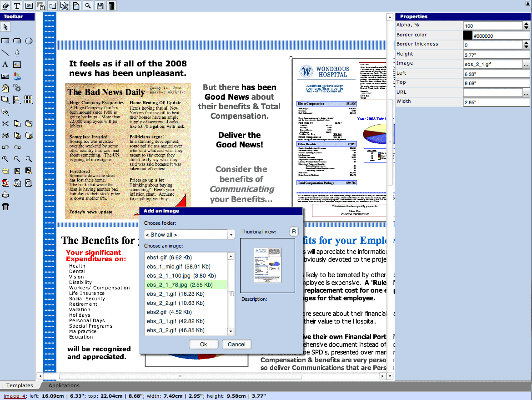Click the scissors cut icon

click(x=5, y=123)
